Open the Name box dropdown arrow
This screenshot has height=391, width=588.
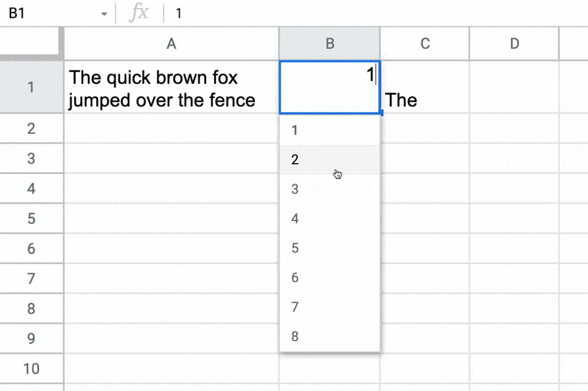[104, 13]
